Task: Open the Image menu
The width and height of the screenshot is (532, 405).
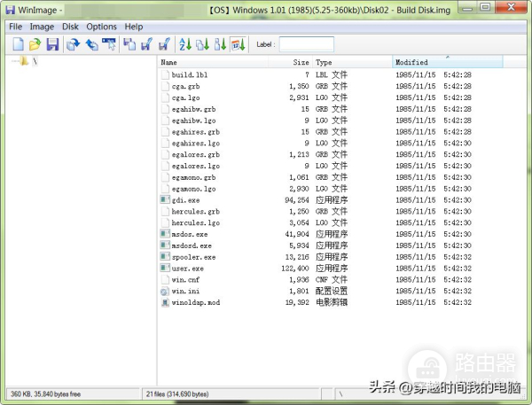Action: pyautogui.click(x=42, y=27)
